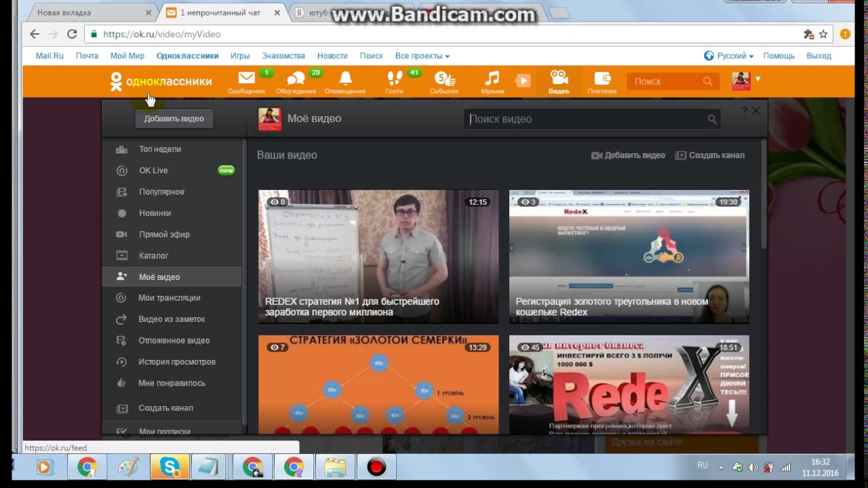This screenshot has width=868, height=488.
Task: Click magnifier in orange Поиск box
Action: click(x=707, y=81)
